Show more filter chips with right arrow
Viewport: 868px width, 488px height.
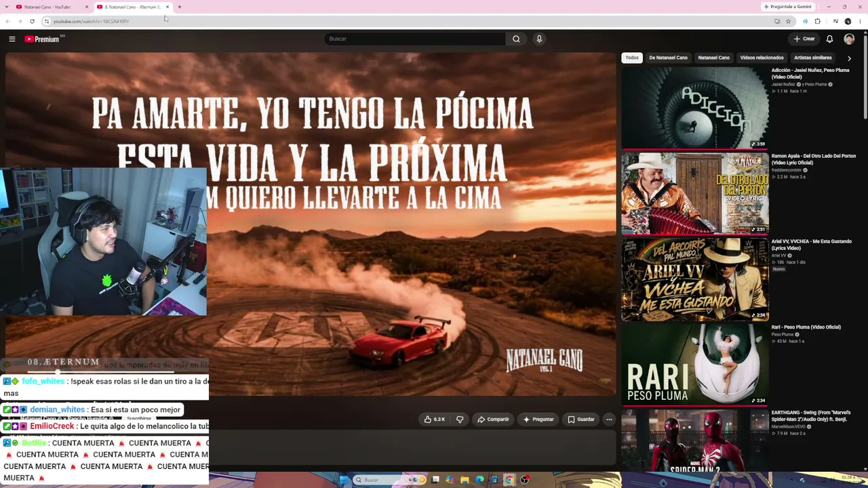pyautogui.click(x=849, y=58)
